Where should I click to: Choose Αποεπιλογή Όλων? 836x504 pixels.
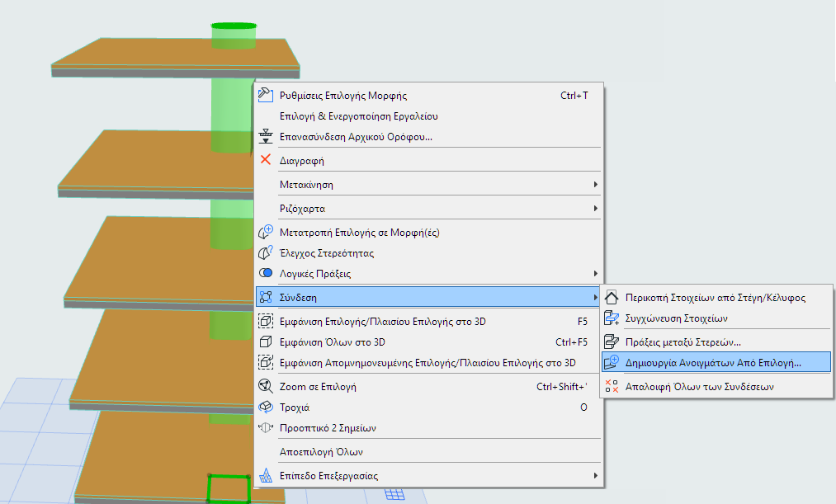pyautogui.click(x=429, y=452)
